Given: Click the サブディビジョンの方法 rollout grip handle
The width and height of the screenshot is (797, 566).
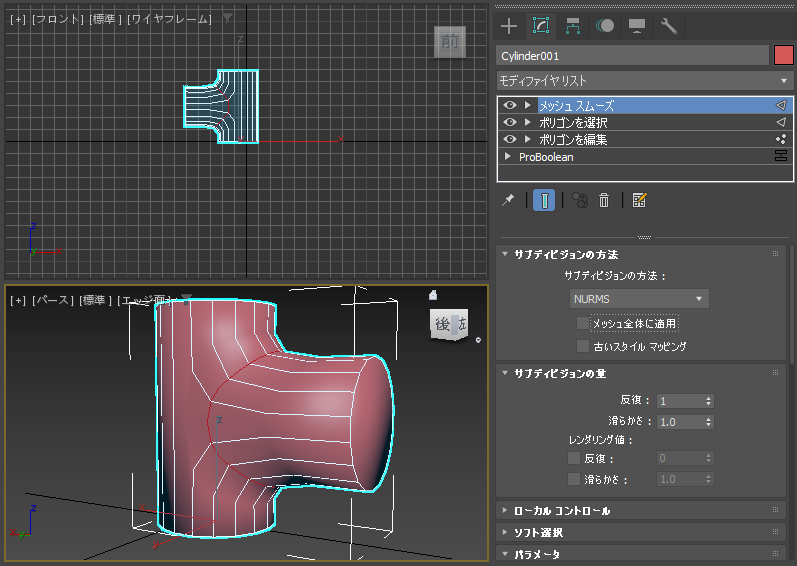Looking at the screenshot, I should 775,254.
